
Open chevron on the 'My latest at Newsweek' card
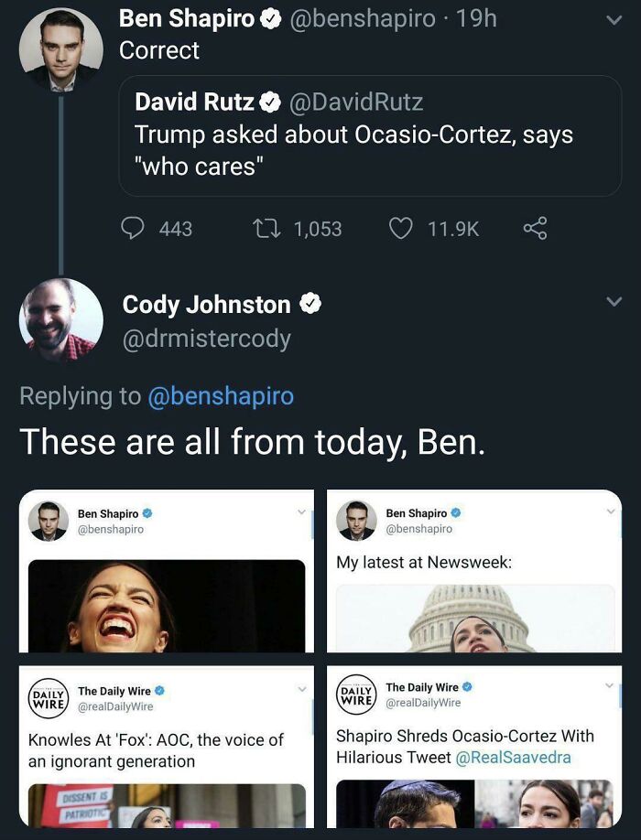(x=611, y=512)
